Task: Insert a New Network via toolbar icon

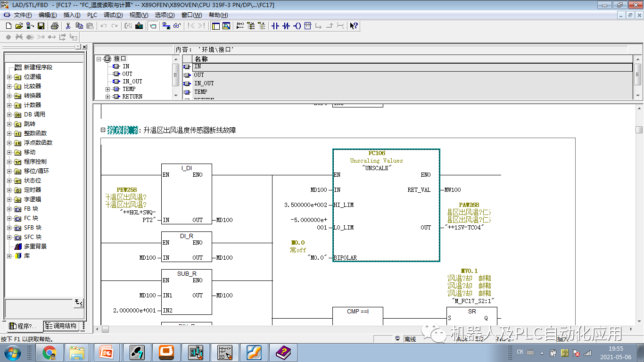Action: (x=240, y=26)
